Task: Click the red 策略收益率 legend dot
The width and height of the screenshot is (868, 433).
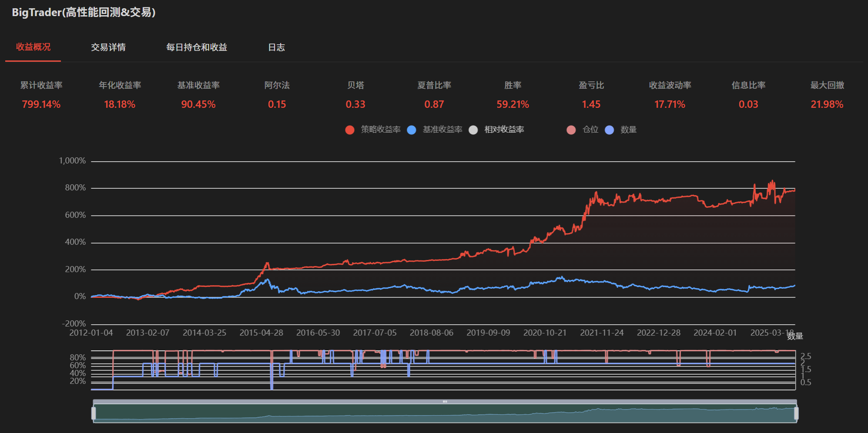Action: click(x=350, y=130)
